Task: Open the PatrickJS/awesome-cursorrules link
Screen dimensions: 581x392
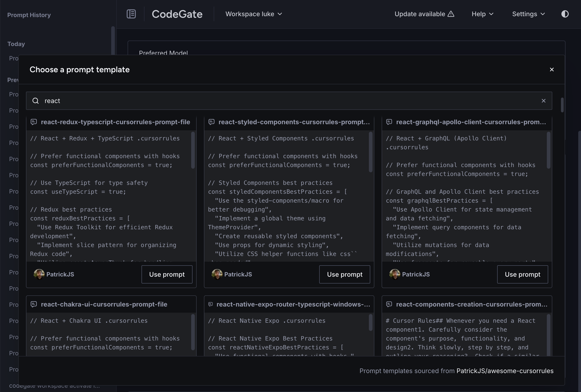Action: tap(505, 371)
